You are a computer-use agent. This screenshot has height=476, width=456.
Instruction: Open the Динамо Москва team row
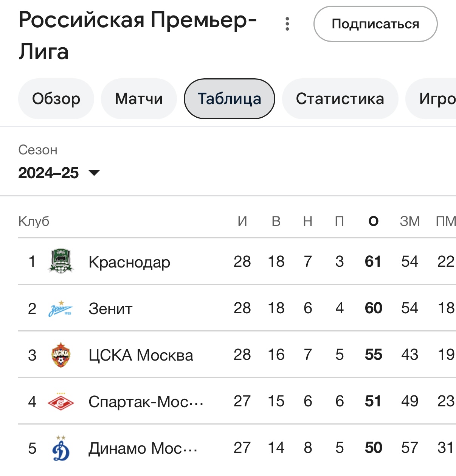click(x=143, y=448)
